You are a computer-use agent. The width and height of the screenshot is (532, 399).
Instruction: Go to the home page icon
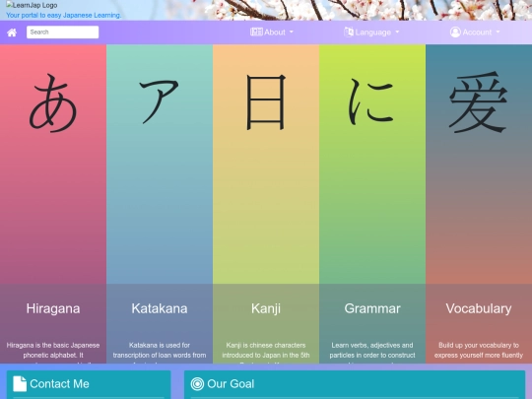[12, 33]
